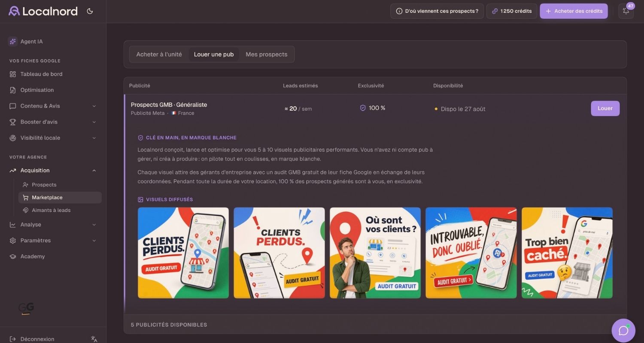
Task: Click the Visibilité locale signal icon
Action: click(13, 138)
